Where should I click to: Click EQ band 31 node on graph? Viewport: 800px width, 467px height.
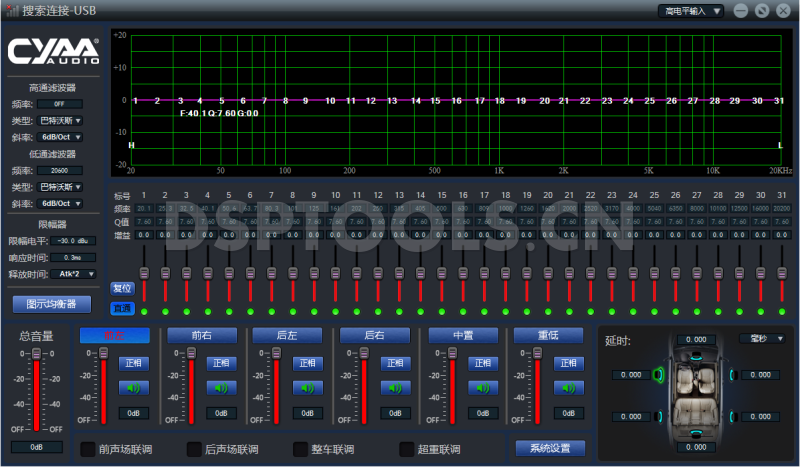click(779, 101)
